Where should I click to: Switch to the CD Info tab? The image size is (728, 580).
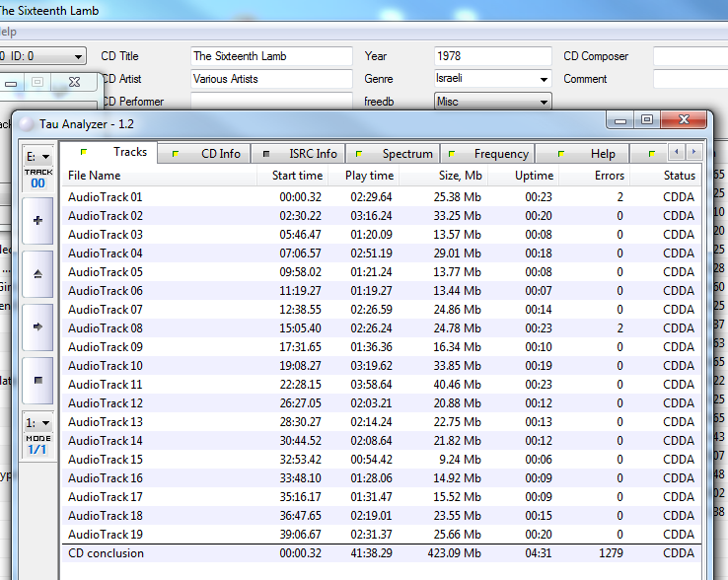204,154
